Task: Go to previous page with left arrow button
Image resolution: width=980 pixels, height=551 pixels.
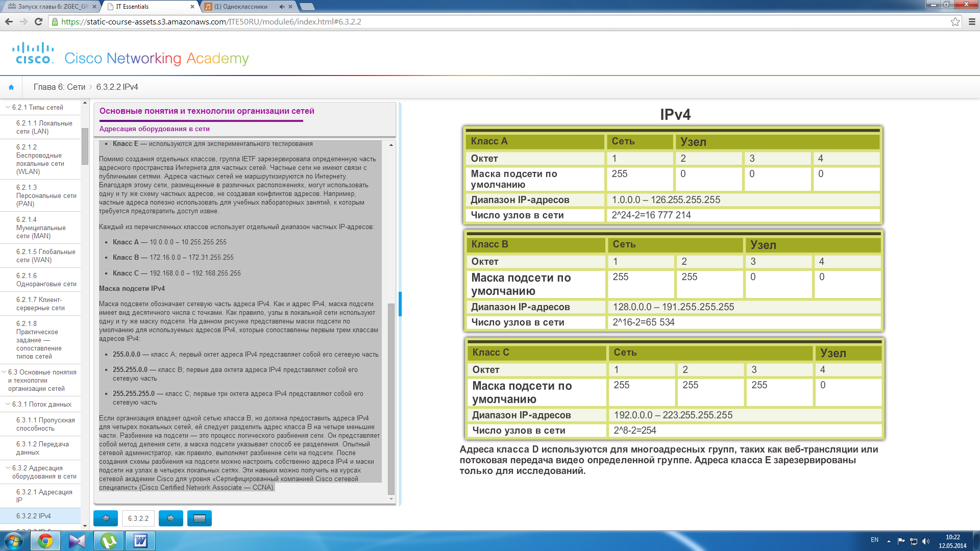Action: tap(106, 518)
